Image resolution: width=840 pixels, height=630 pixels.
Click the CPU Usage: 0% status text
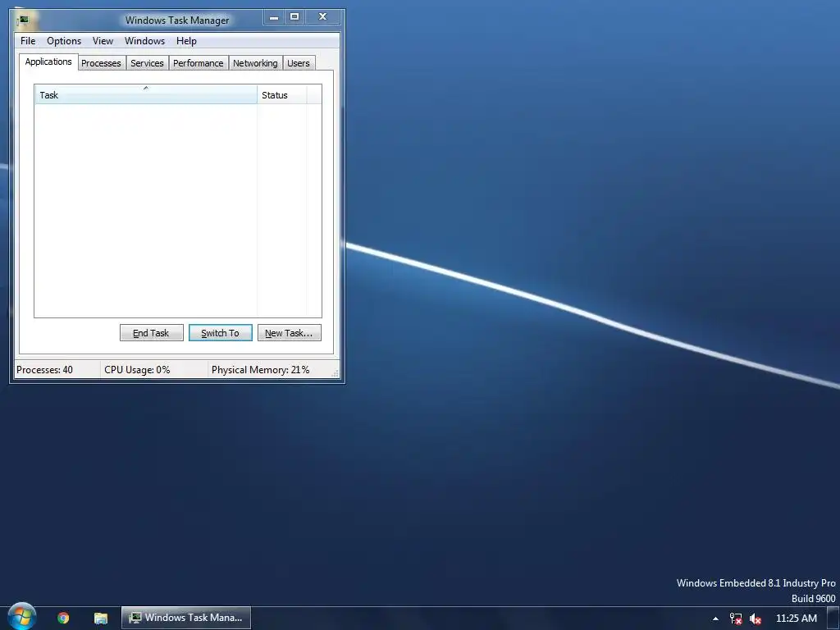point(137,370)
